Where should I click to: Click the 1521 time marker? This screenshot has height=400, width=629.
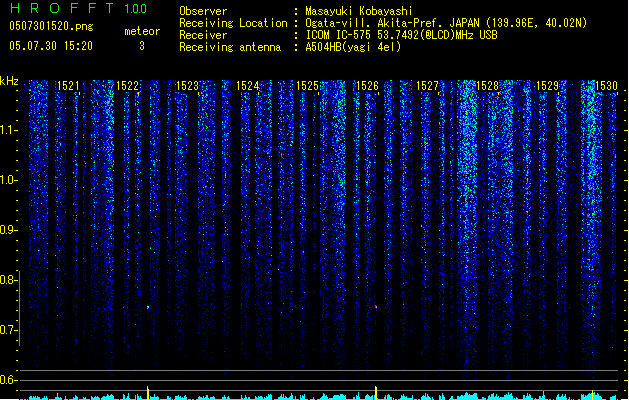(68, 86)
